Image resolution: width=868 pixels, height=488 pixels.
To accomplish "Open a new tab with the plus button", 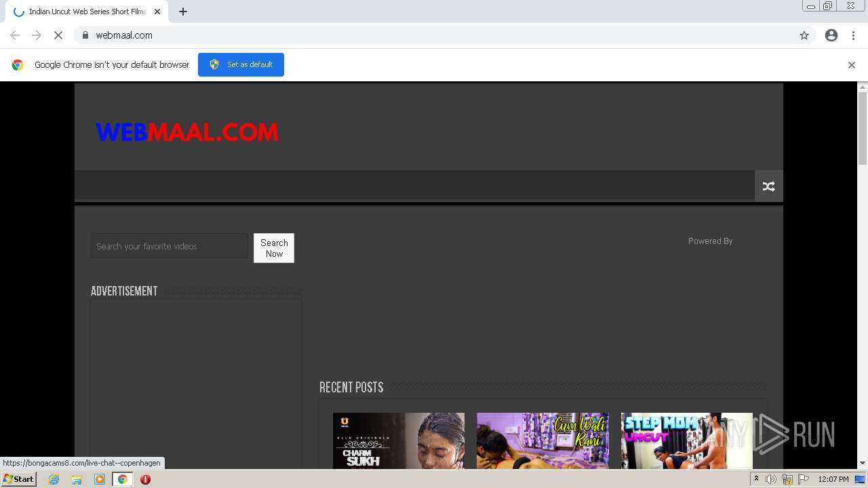I will point(183,12).
